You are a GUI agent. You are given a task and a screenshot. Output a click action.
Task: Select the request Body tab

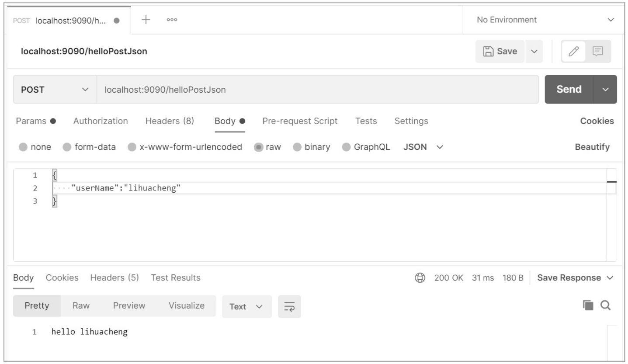(x=230, y=121)
